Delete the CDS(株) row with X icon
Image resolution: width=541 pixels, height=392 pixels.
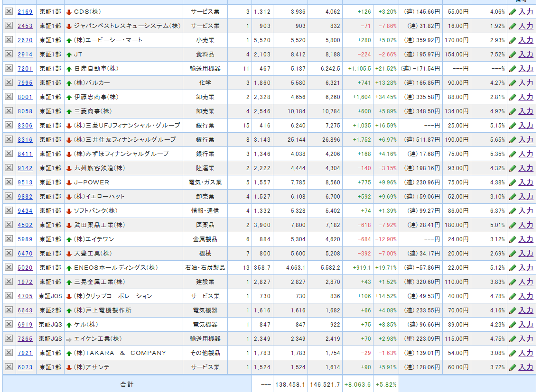(x=9, y=11)
